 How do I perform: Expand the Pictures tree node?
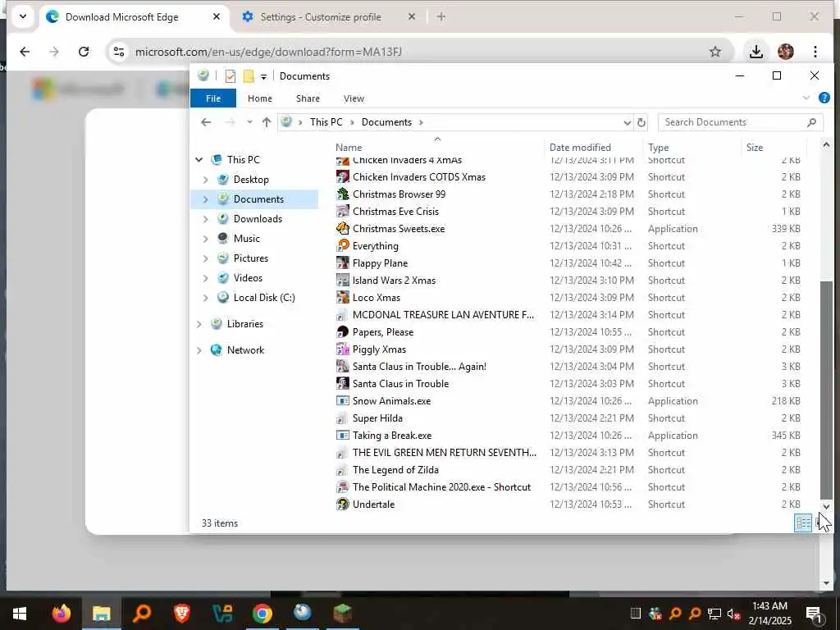206,258
